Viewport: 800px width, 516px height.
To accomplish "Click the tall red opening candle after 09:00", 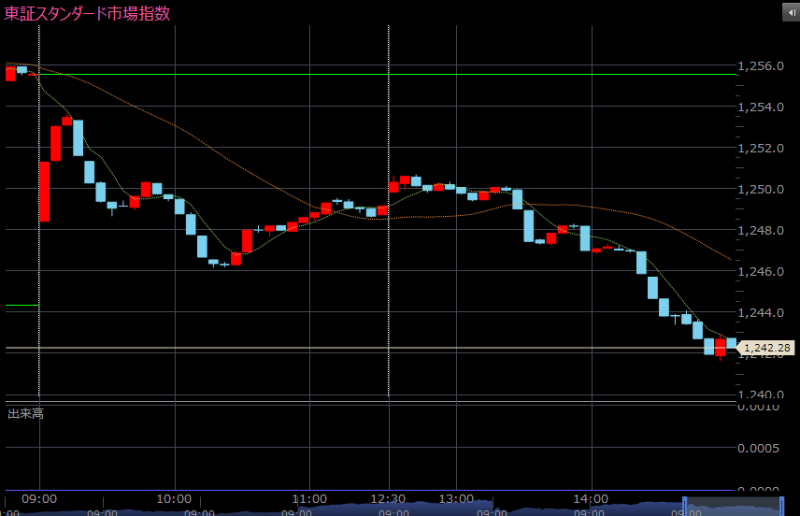I will pos(44,192).
